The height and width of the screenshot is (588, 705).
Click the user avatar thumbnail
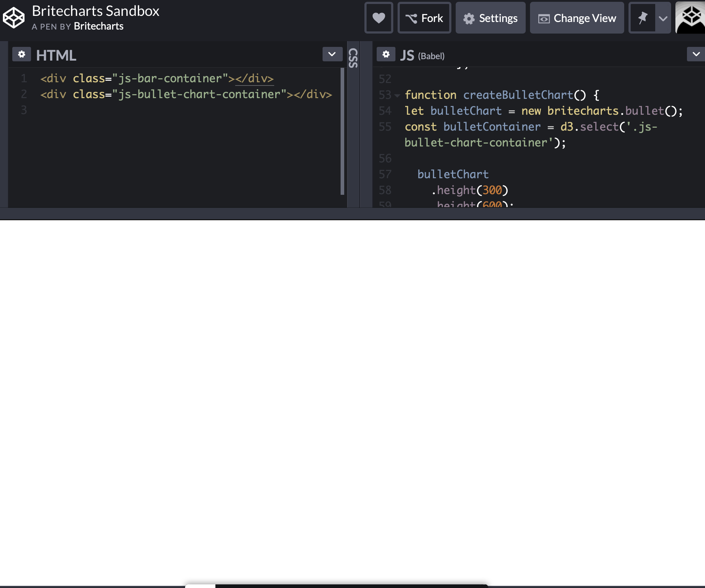pyautogui.click(x=690, y=17)
